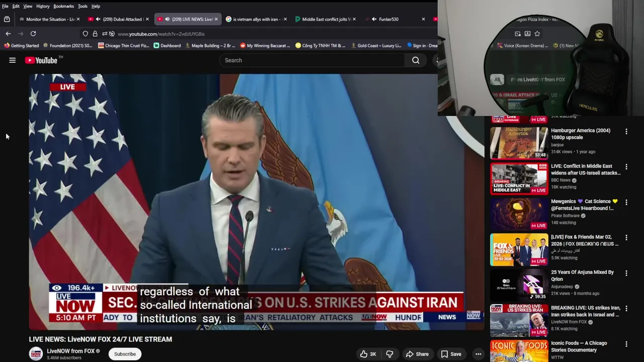Open LiveNOW from FOX channel name link

pos(70,351)
